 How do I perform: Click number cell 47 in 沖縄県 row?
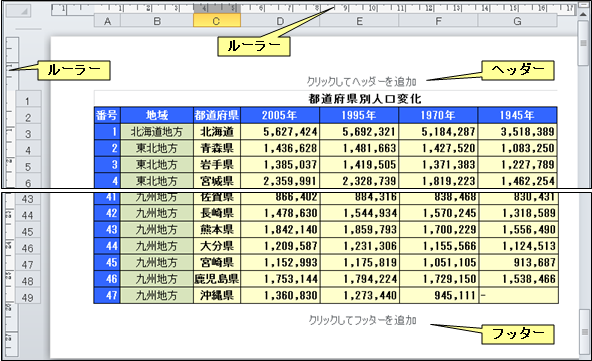click(x=107, y=295)
